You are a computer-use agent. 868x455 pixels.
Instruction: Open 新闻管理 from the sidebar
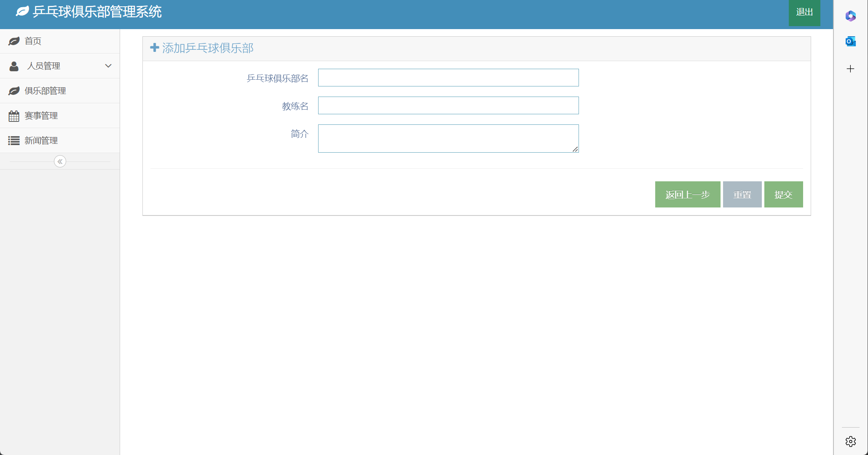(41, 140)
